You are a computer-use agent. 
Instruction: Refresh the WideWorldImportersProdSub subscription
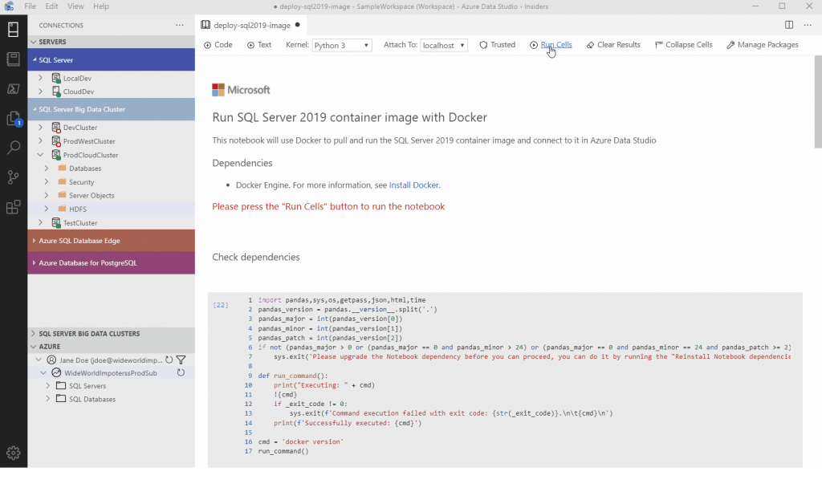click(x=181, y=373)
